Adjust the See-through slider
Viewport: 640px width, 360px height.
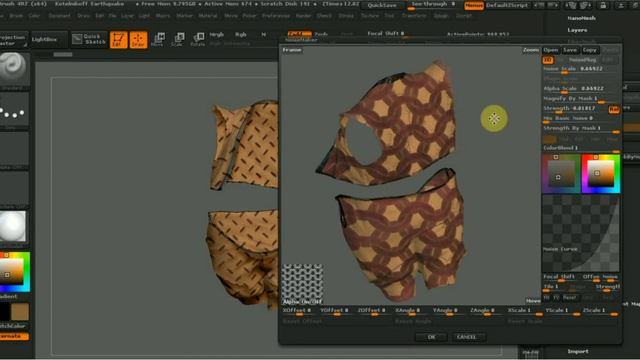[x=433, y=5]
